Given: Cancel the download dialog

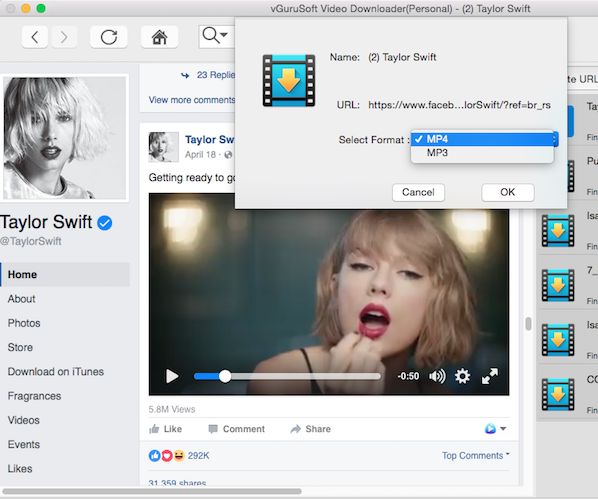Looking at the screenshot, I should 418,192.
